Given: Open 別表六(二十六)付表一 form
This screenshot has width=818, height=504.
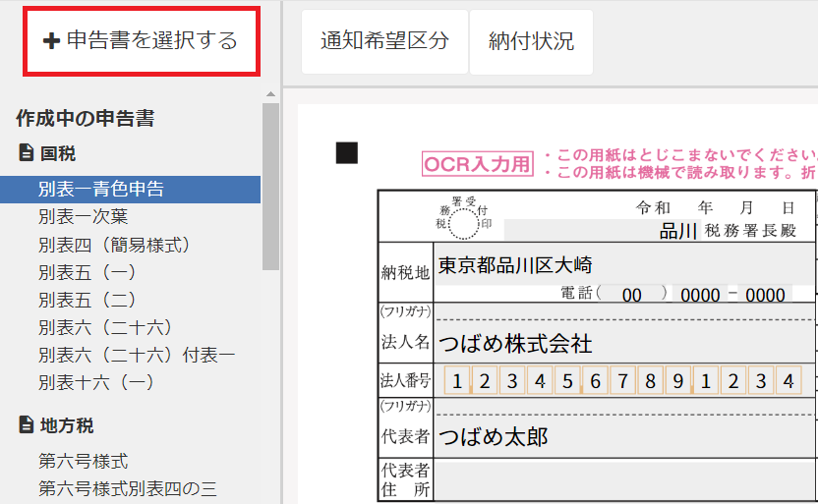Looking at the screenshot, I should 137,355.
